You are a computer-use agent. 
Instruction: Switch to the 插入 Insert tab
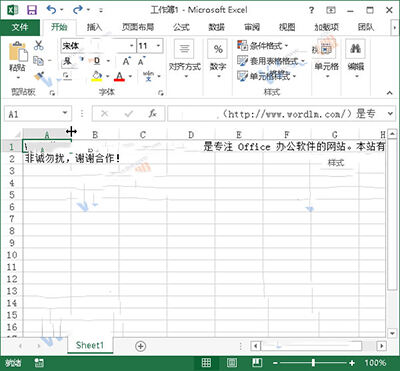[95, 27]
